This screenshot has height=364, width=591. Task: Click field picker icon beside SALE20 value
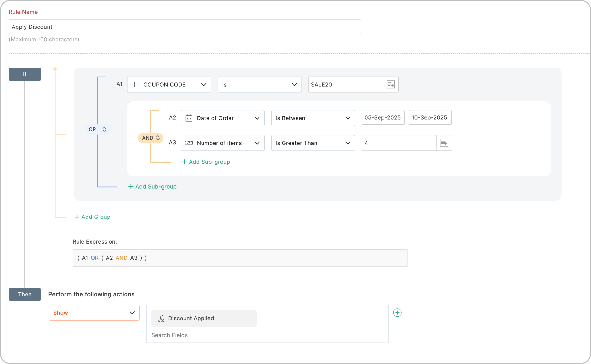tap(390, 85)
